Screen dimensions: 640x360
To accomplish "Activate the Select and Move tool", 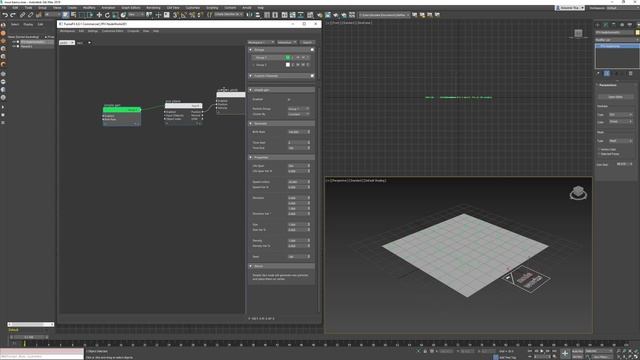I will point(99,15).
